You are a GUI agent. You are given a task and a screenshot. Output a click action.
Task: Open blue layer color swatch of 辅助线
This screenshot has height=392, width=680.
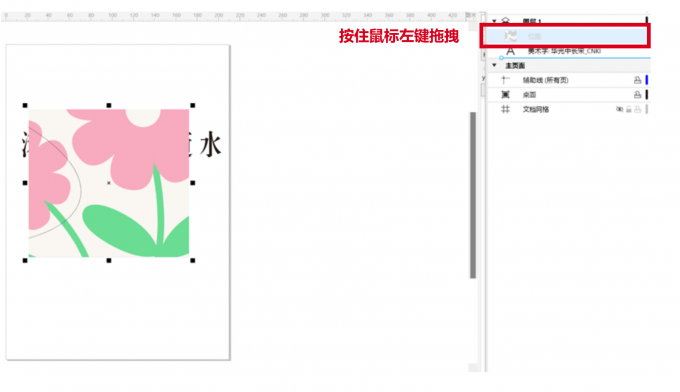coord(647,80)
